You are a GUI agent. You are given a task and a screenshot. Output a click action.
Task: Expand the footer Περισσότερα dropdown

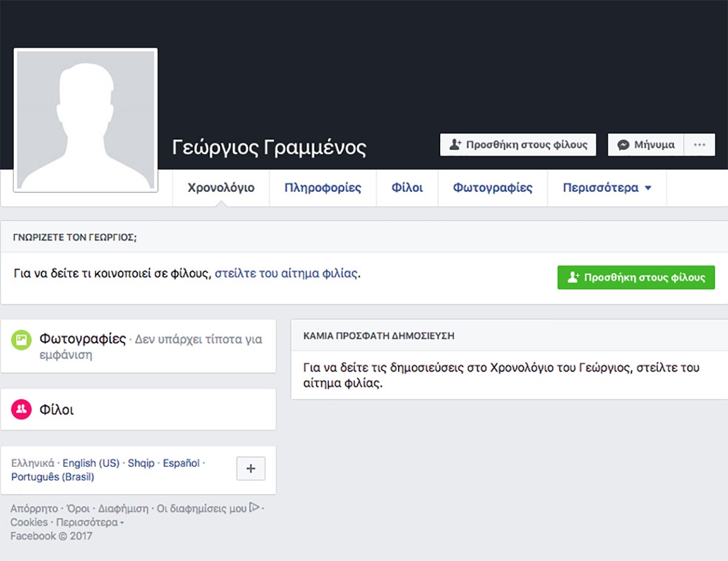pyautogui.click(x=90, y=522)
